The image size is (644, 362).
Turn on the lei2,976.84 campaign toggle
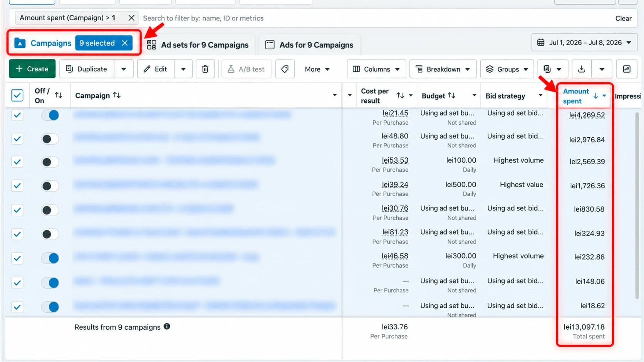click(x=50, y=139)
